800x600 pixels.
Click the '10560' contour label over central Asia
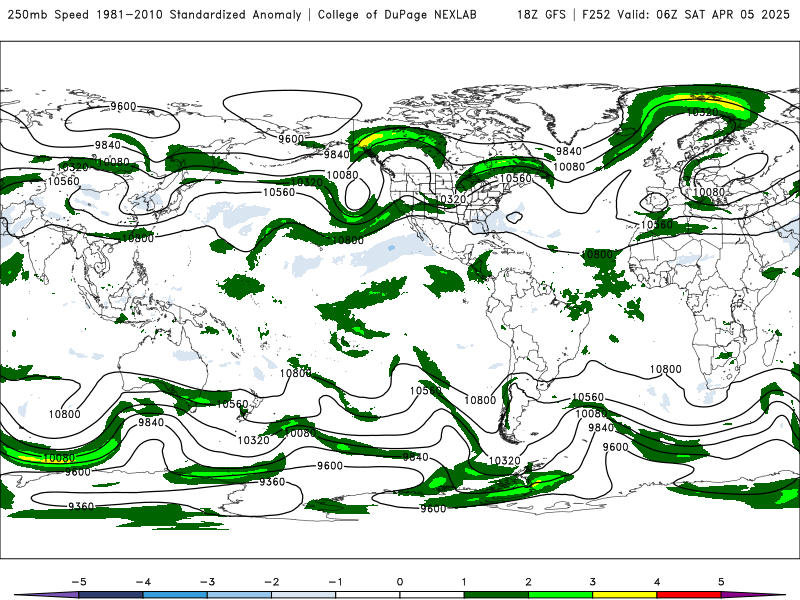tap(64, 181)
